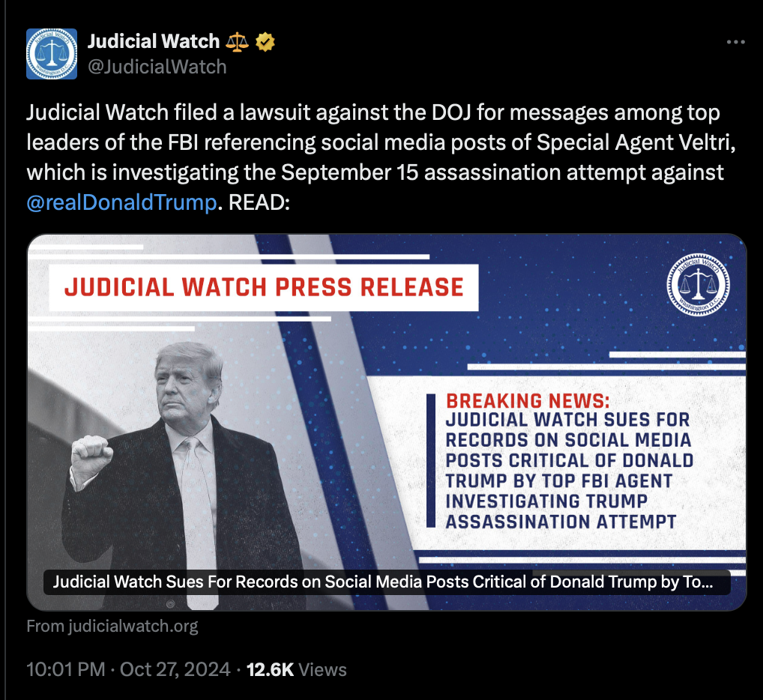Click the 10:01 PM timestamp
763x700 pixels.
(x=66, y=670)
